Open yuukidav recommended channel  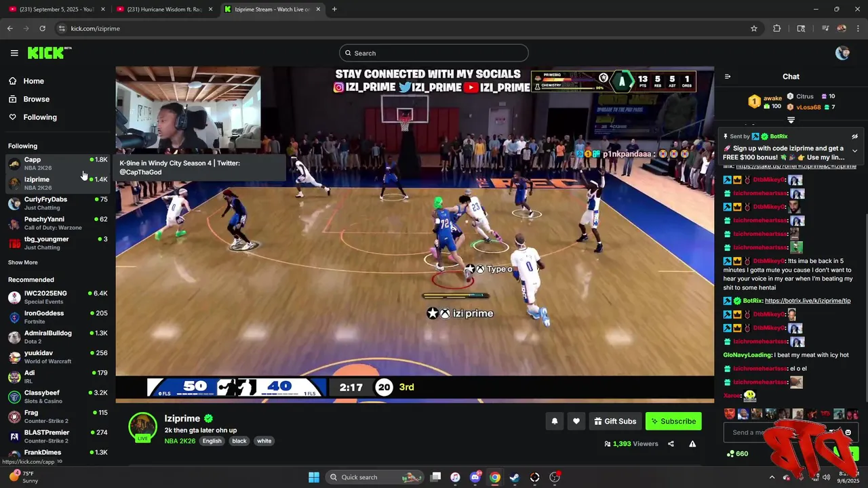point(58,357)
